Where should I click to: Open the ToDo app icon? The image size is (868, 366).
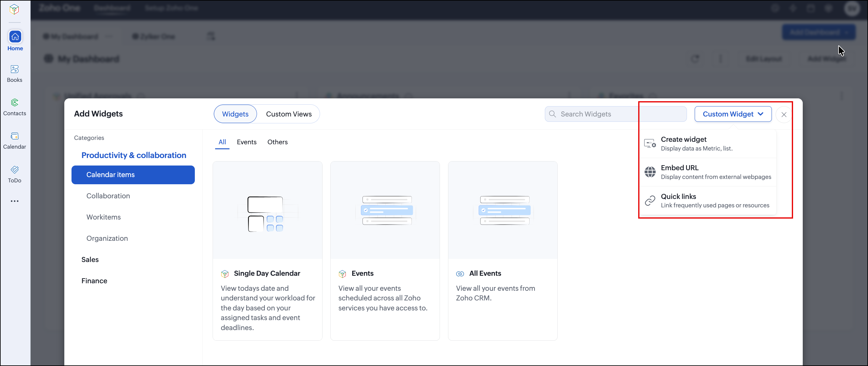point(14,170)
